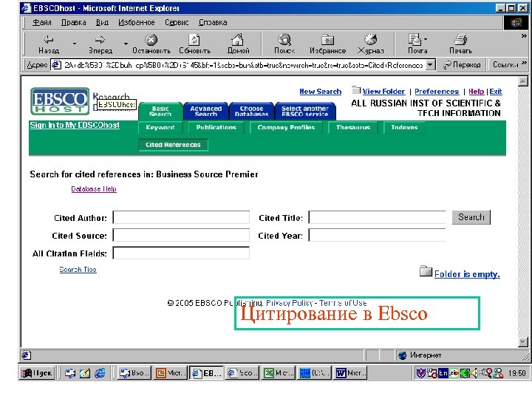532x399 pixels.
Task: Click into the Cited Source field
Action: 181,235
